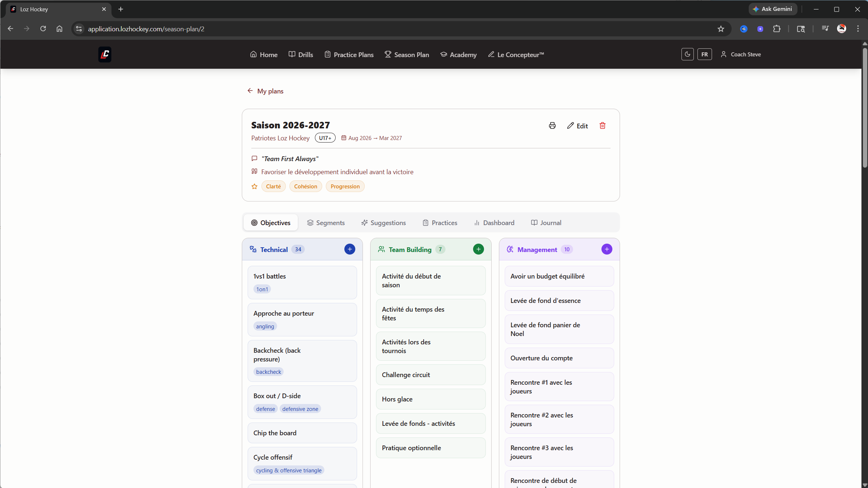Switch language with FR button
This screenshot has width=868, height=488.
coord(705,55)
